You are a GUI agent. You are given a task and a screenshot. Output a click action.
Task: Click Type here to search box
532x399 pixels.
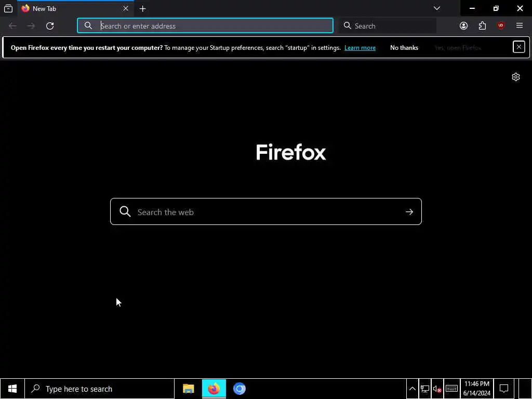99,389
